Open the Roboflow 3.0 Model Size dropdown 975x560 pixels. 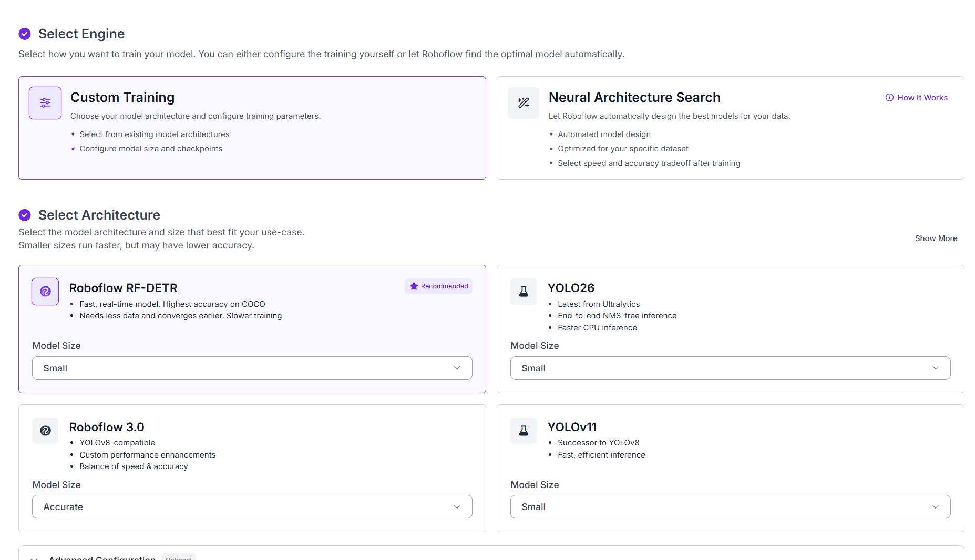(252, 507)
